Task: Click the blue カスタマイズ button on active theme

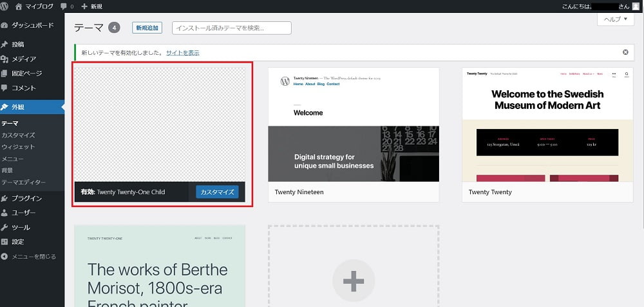Action: (217, 192)
